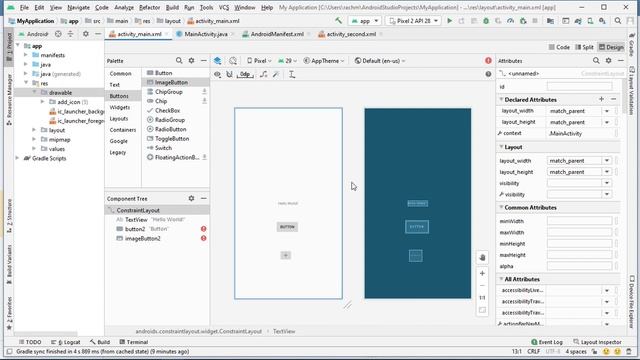
Task: Open the profiler gauge icon
Action: 510,21
